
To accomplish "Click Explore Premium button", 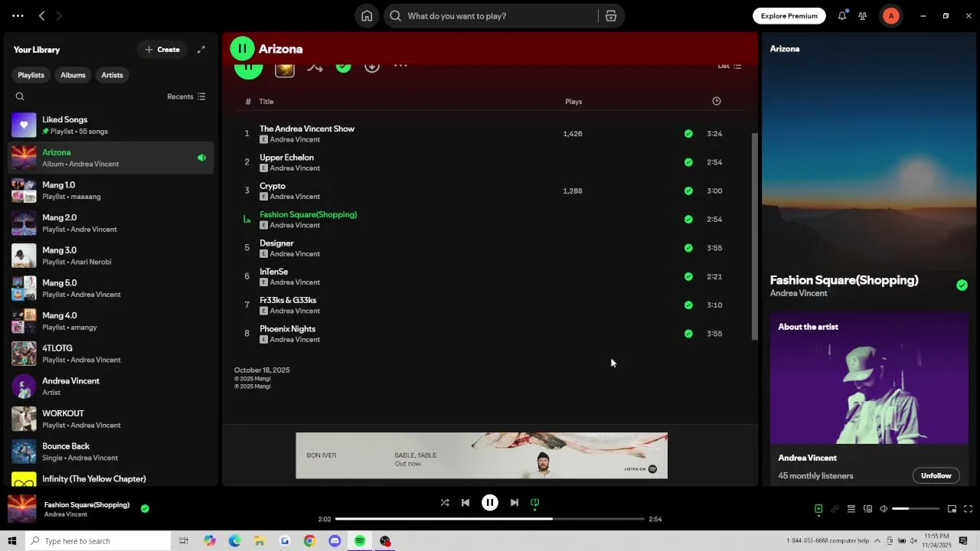I will point(789,16).
